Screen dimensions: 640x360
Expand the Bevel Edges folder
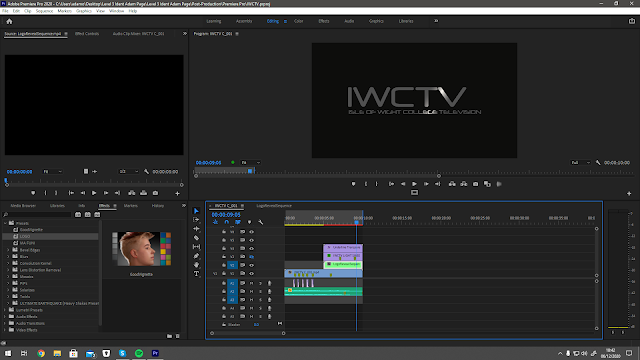[8, 250]
